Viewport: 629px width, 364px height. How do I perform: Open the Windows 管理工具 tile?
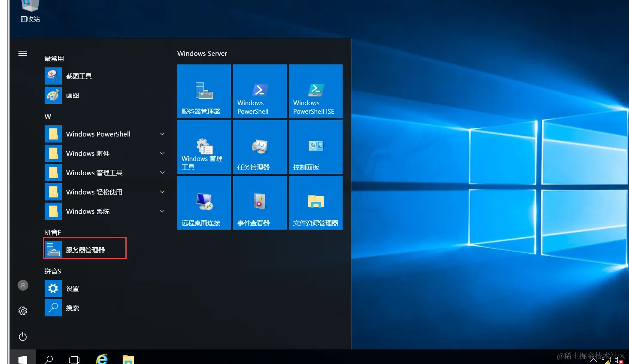tap(204, 147)
